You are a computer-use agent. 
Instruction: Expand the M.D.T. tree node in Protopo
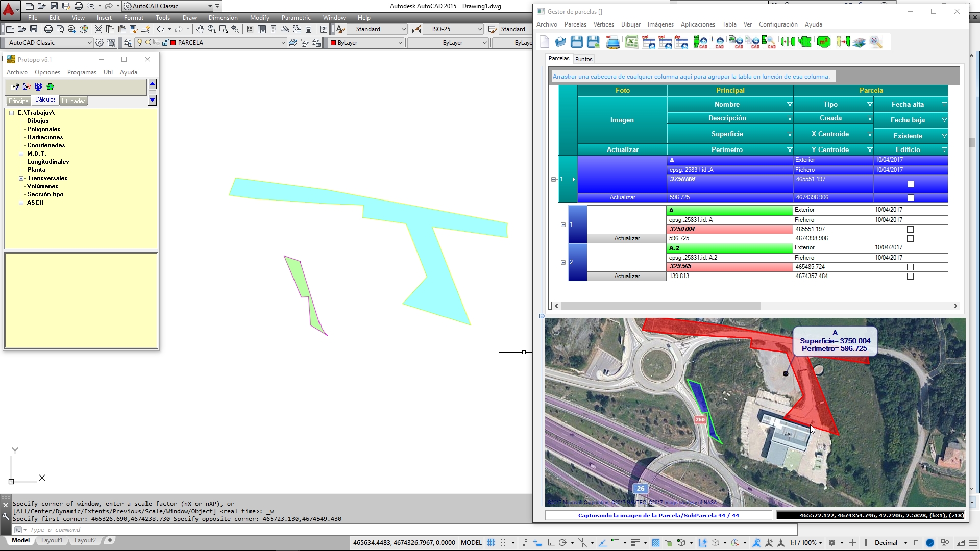pyautogui.click(x=21, y=154)
